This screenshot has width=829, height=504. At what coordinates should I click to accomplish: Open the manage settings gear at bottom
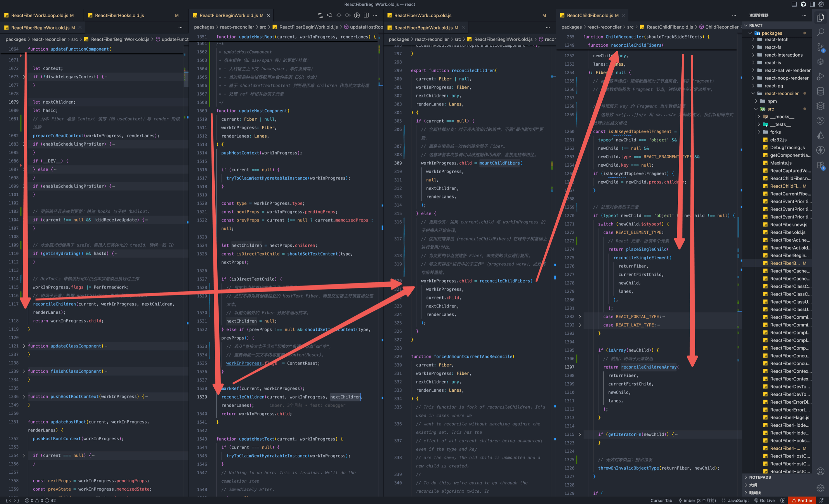(x=821, y=488)
